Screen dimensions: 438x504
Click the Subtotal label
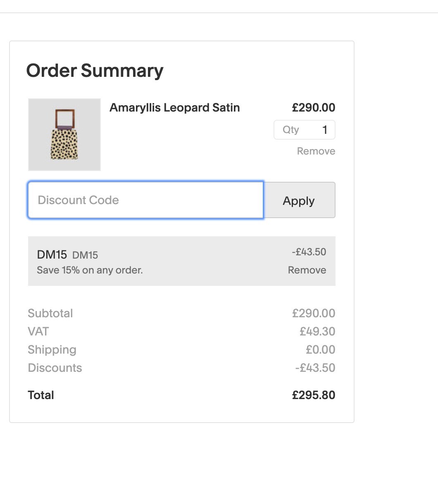[x=50, y=313]
